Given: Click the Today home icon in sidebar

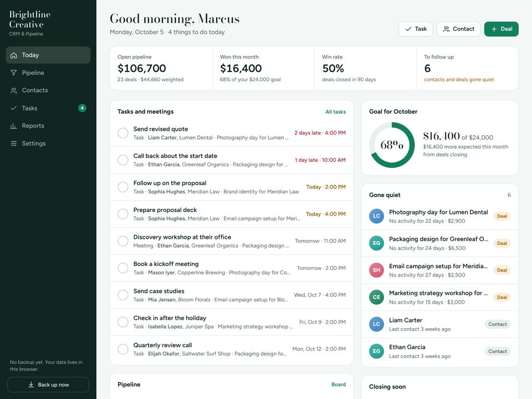Looking at the screenshot, I should pyautogui.click(x=13, y=55).
